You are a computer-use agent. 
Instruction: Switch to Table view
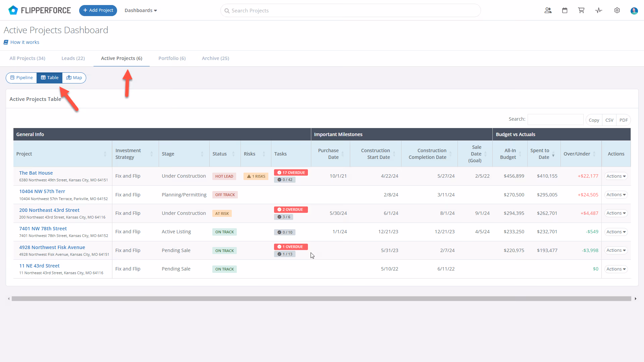[x=50, y=78]
